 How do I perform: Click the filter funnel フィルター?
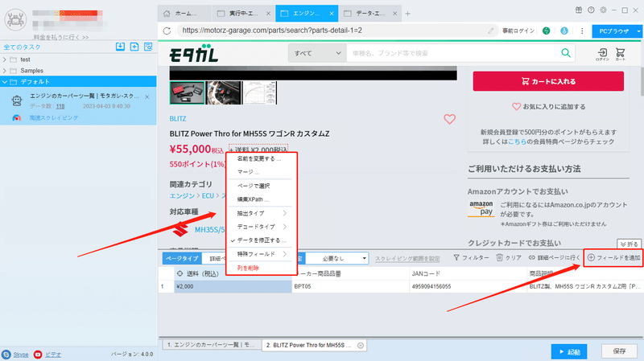tap(471, 257)
